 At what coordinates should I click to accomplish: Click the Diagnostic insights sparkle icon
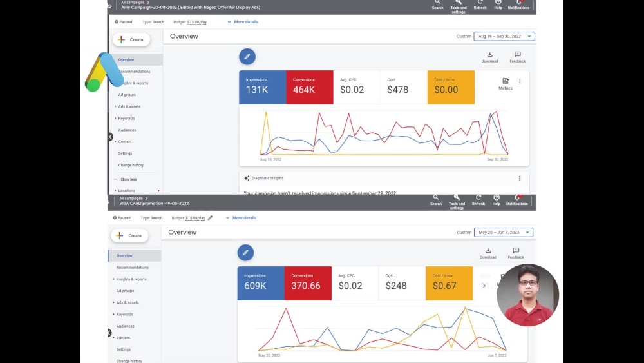[247, 178]
